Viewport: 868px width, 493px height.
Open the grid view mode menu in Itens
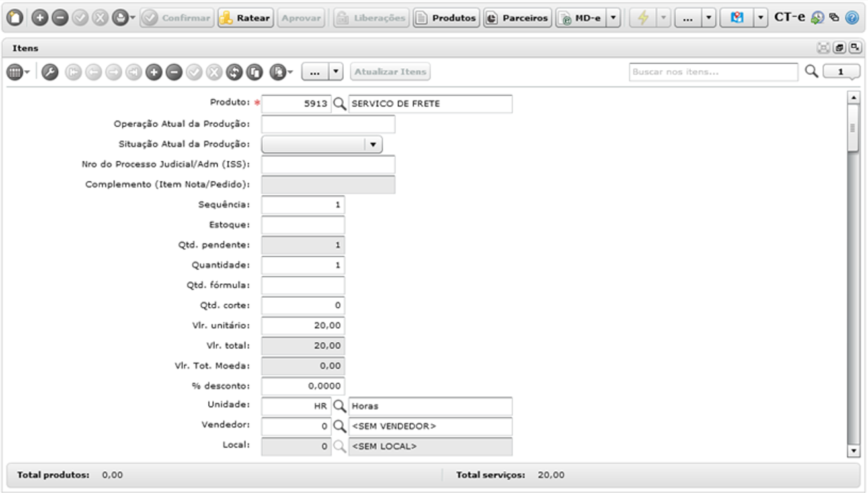tap(18, 71)
